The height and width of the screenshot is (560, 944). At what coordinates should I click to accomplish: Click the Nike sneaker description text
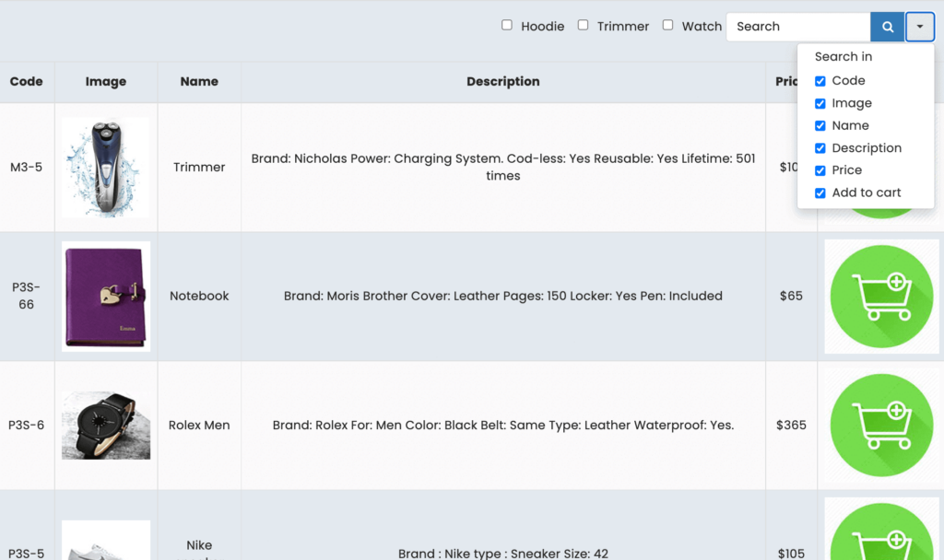pos(503,554)
